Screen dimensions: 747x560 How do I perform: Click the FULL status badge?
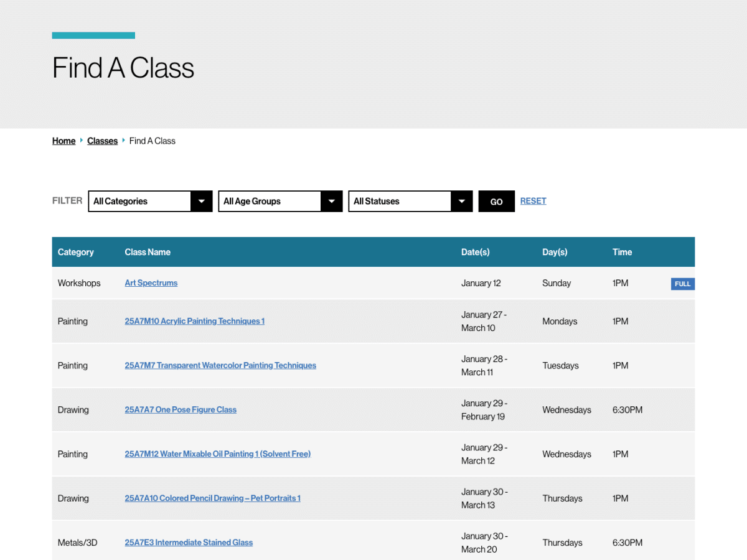(x=682, y=284)
